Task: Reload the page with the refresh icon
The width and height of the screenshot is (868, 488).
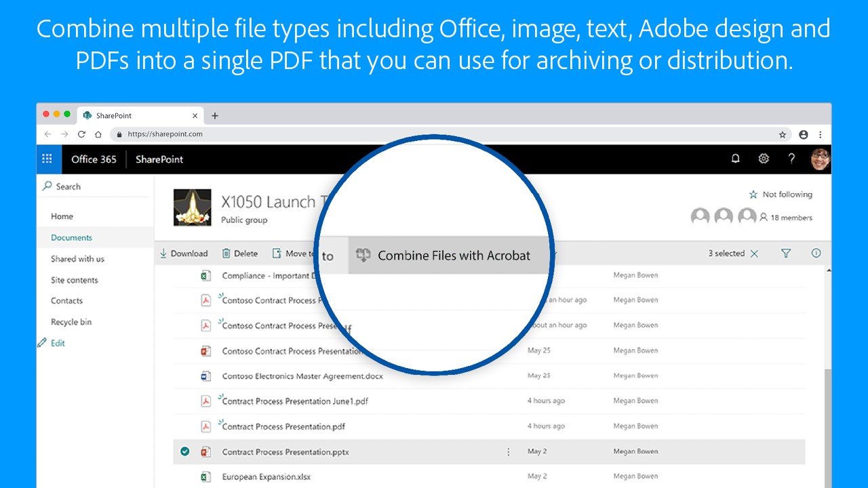Action: 81,134
